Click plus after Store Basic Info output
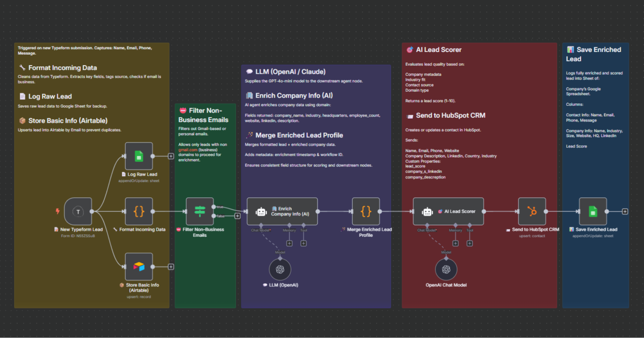 (x=171, y=267)
